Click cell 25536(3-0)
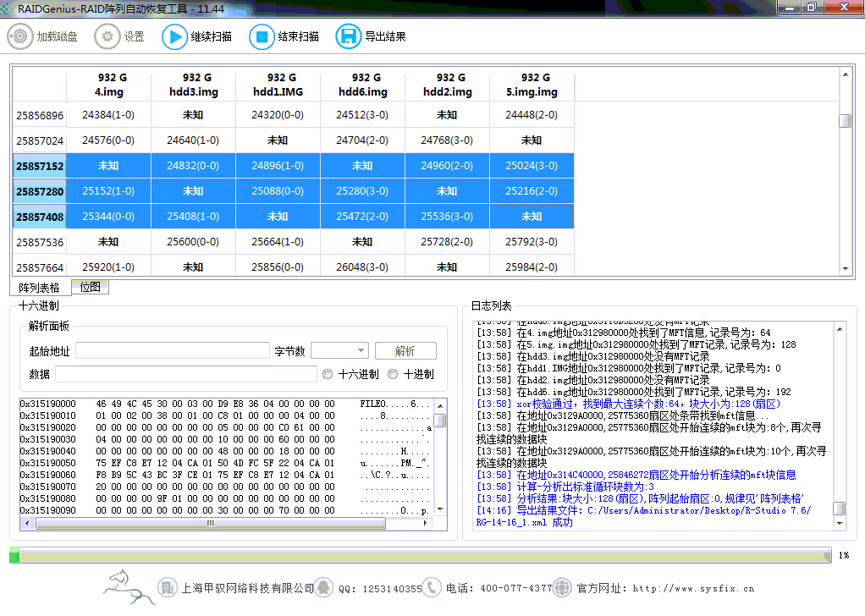Screen dimensions: 865x616 (x=448, y=216)
